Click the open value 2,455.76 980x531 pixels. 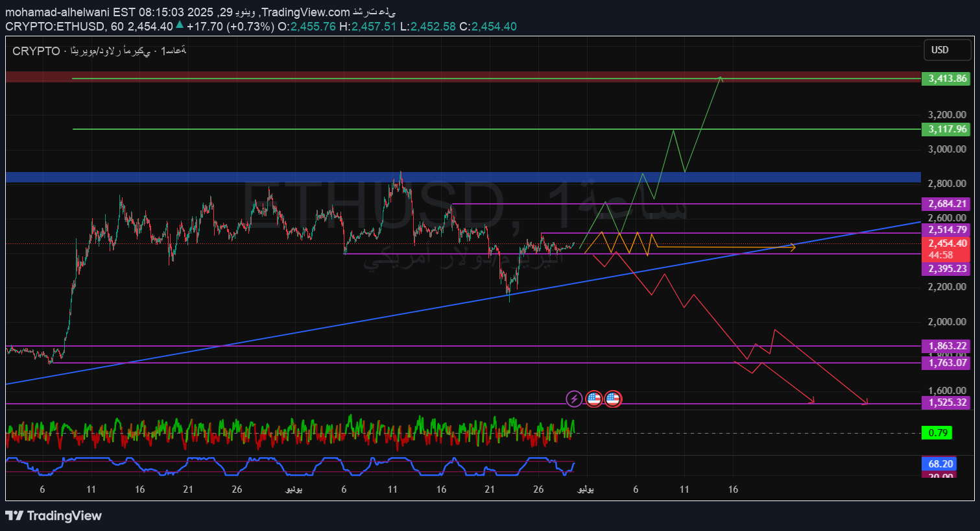point(313,27)
